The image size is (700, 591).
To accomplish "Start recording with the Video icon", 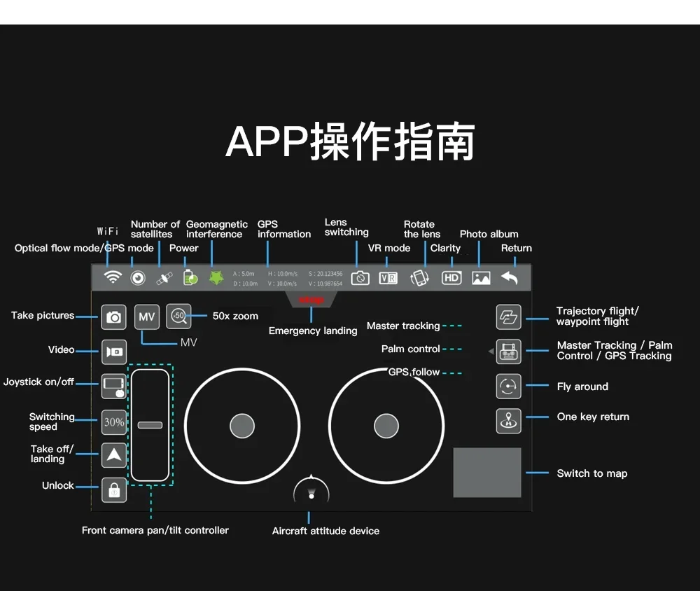I will (114, 352).
